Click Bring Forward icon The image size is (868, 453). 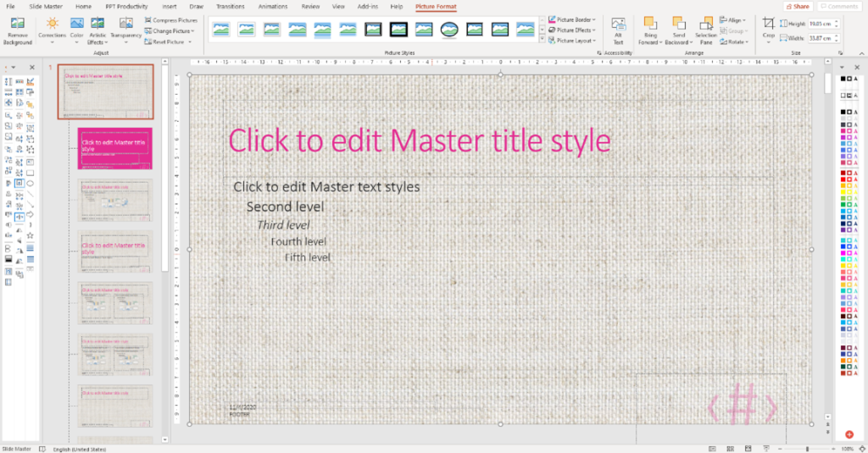point(650,25)
